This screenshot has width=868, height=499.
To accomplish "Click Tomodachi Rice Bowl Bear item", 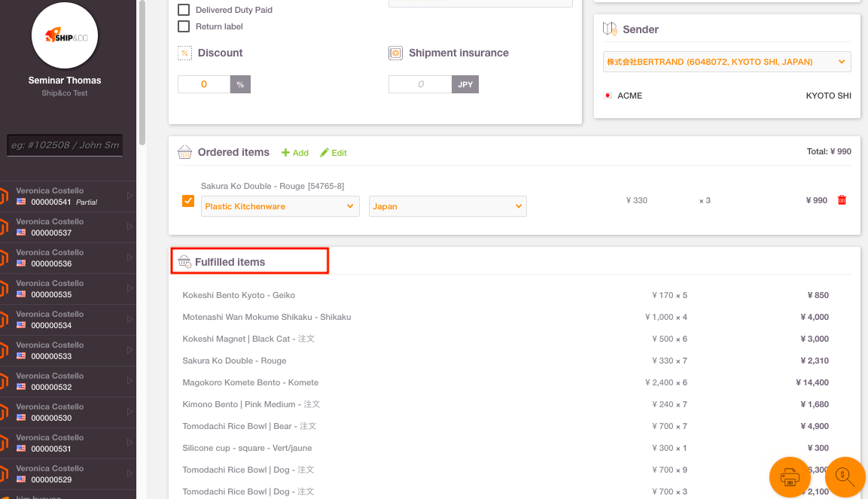I will 249,426.
